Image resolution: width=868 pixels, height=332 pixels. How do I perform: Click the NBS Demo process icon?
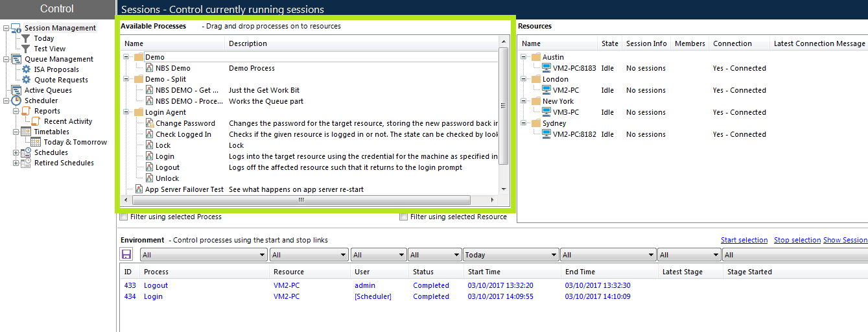pos(150,68)
